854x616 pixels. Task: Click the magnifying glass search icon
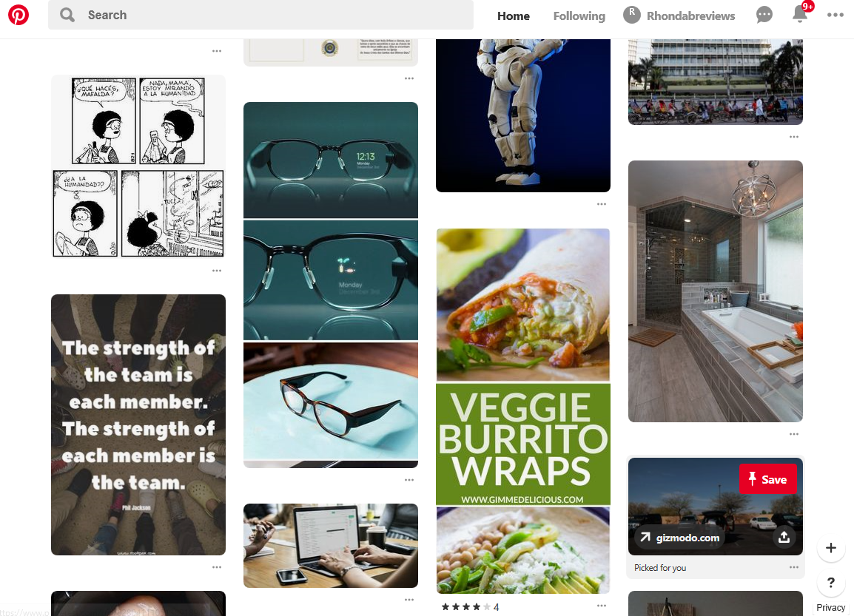[67, 15]
